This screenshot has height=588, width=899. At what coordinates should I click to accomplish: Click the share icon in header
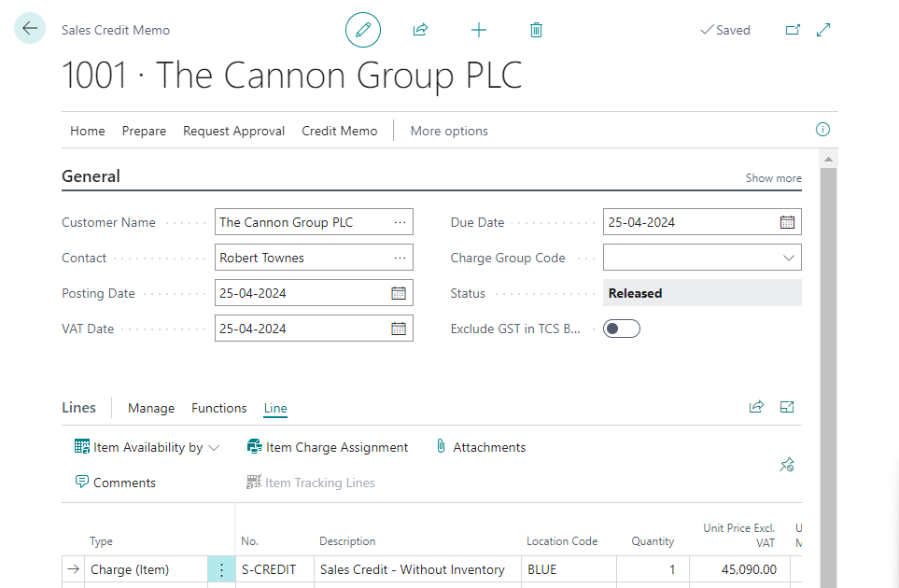[420, 30]
